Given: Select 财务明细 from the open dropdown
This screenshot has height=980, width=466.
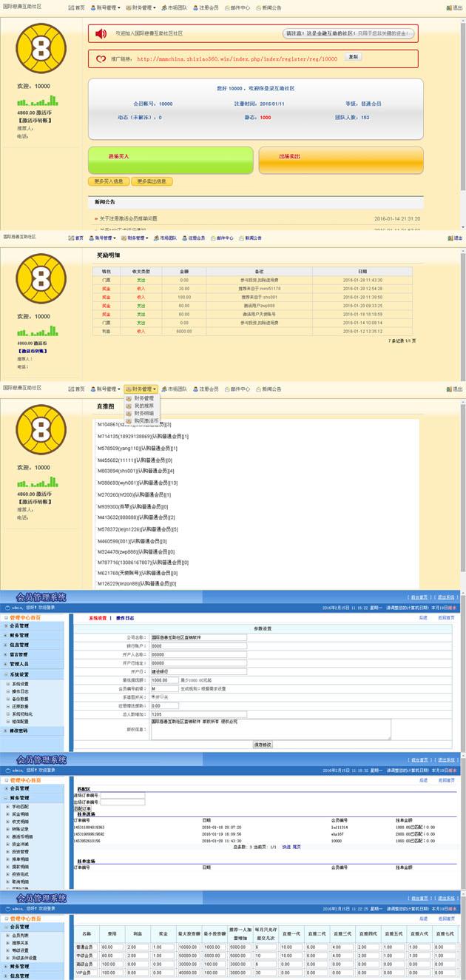Looking at the screenshot, I should click(x=144, y=413).
